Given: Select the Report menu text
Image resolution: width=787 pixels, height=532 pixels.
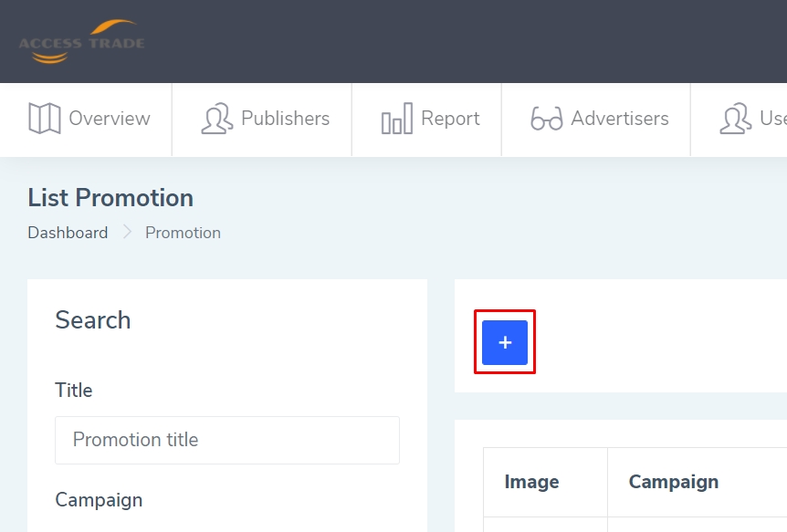Looking at the screenshot, I should (450, 119).
